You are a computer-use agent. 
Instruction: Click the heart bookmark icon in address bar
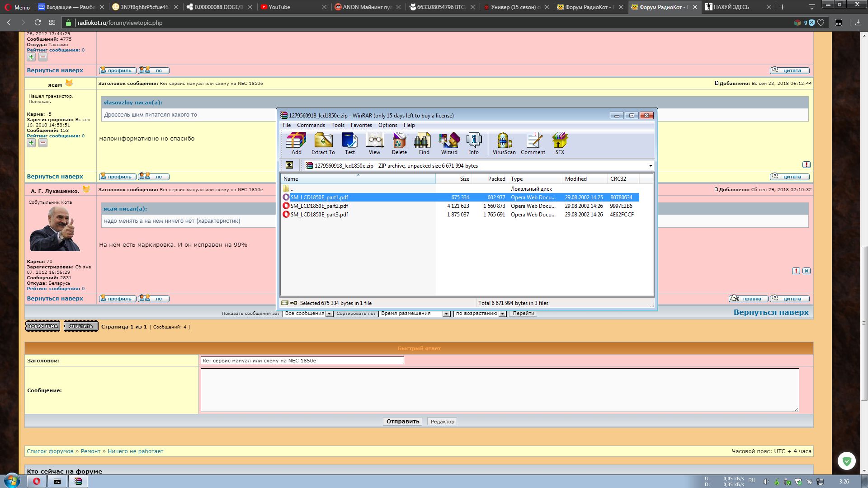(821, 23)
